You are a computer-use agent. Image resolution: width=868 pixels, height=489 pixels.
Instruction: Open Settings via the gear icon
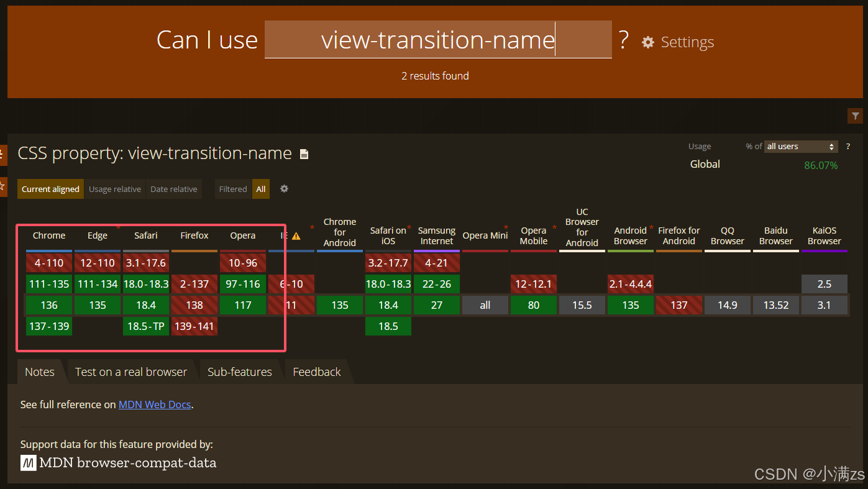point(648,42)
